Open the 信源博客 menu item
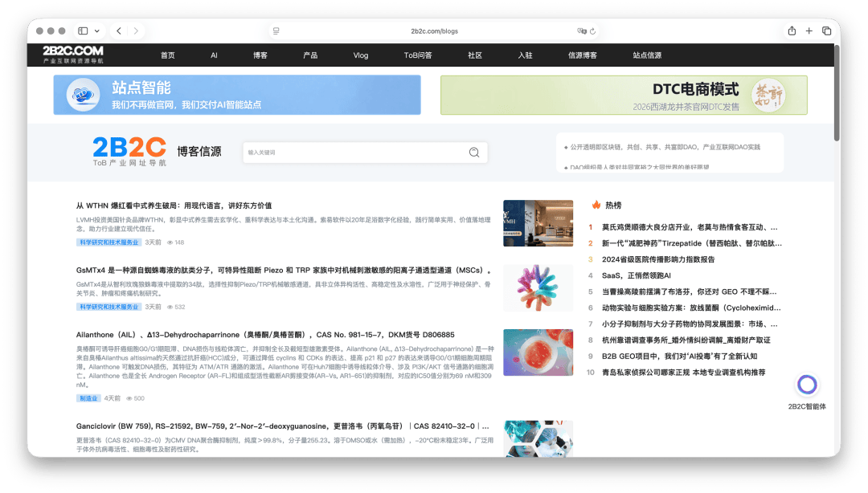 583,55
